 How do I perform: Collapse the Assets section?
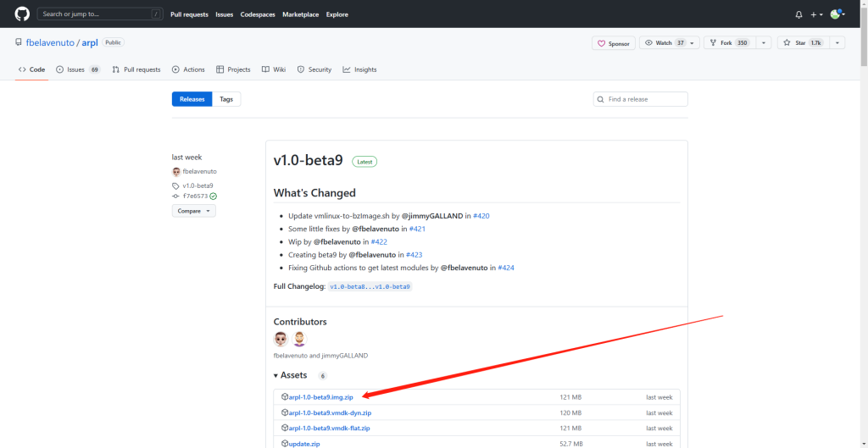290,375
